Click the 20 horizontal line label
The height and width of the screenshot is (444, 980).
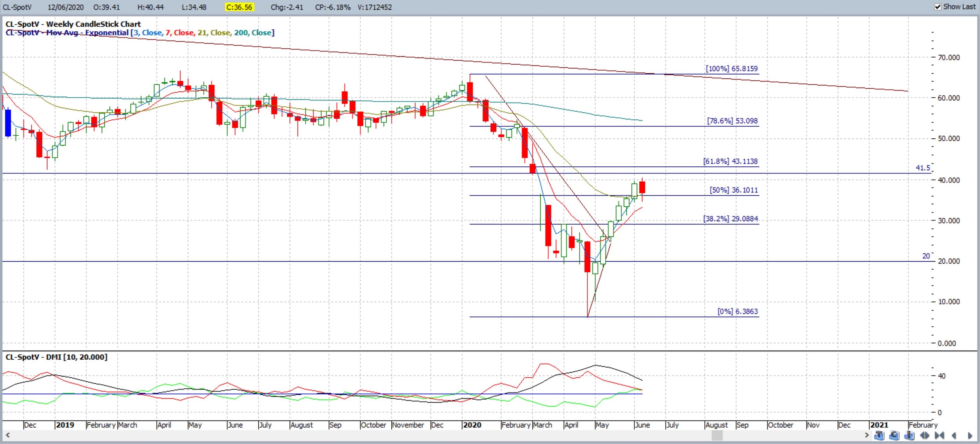tap(926, 256)
